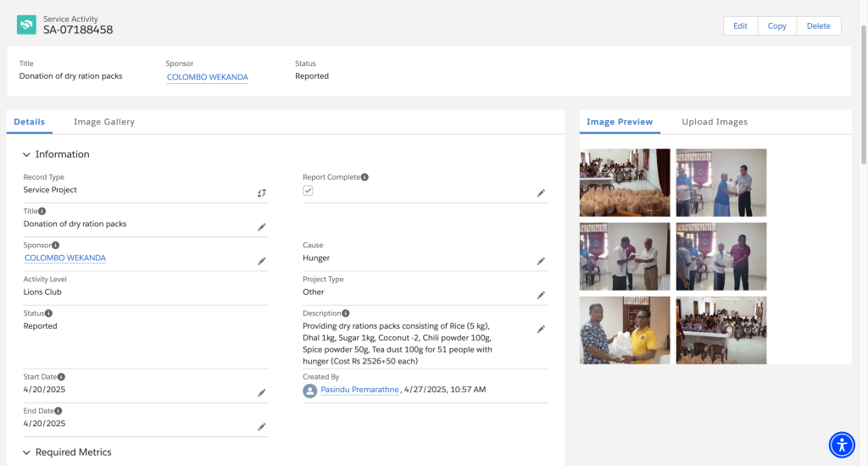
Task: Click the Edit button
Action: tap(740, 26)
